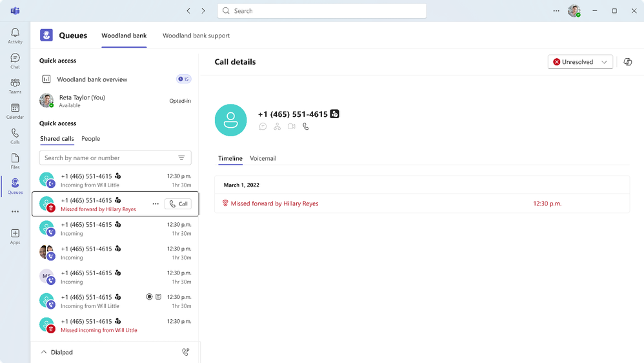Click the Search by name or number field

115,158
